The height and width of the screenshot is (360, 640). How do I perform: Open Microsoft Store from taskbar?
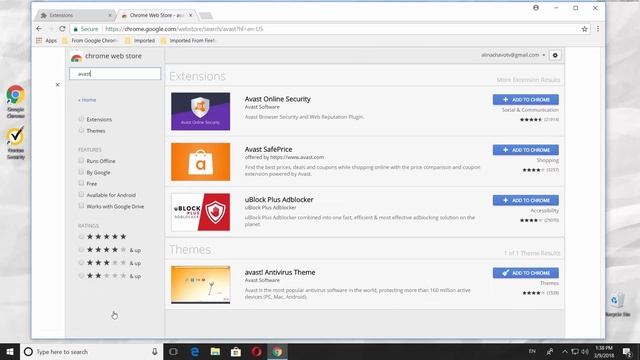pyautogui.click(x=236, y=351)
